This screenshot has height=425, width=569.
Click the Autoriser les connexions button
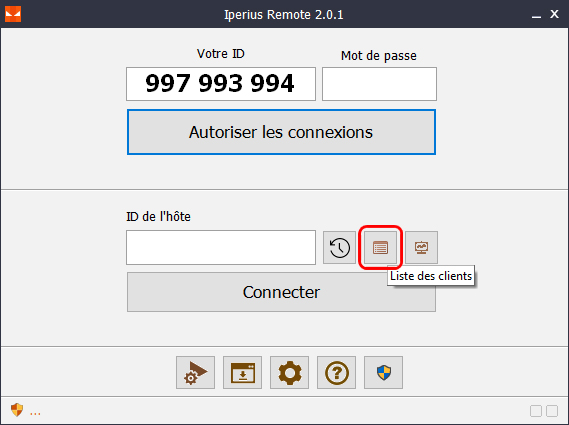click(x=281, y=132)
